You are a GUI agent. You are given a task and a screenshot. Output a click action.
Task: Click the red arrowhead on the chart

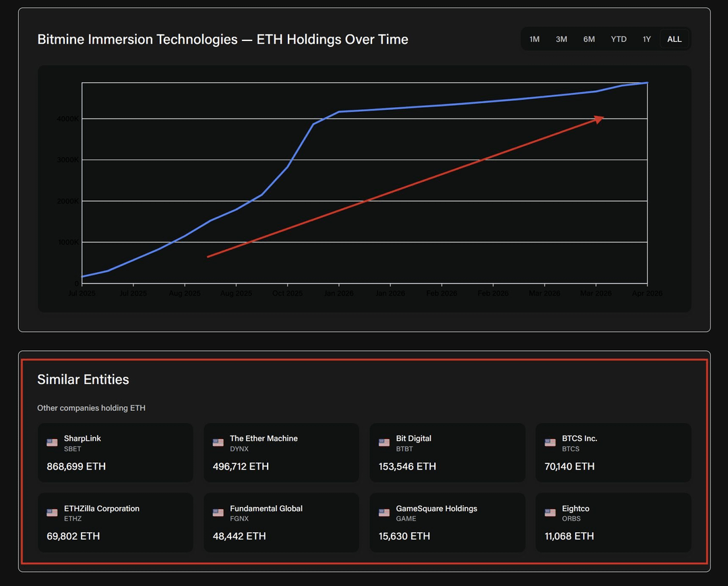point(599,119)
